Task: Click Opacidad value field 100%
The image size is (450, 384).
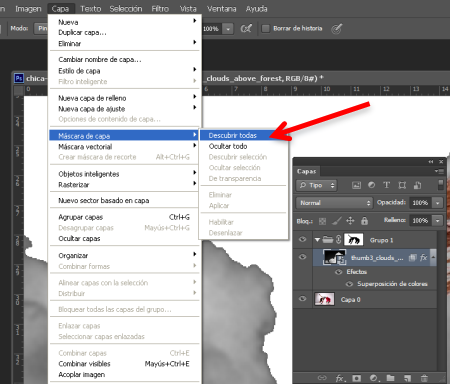Action: [421, 203]
